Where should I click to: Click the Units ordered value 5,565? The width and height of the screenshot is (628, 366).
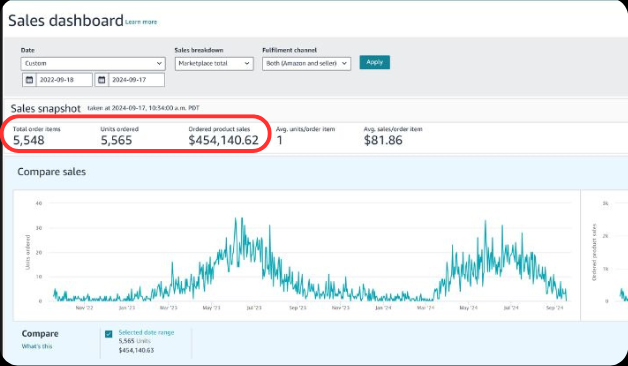coord(116,140)
